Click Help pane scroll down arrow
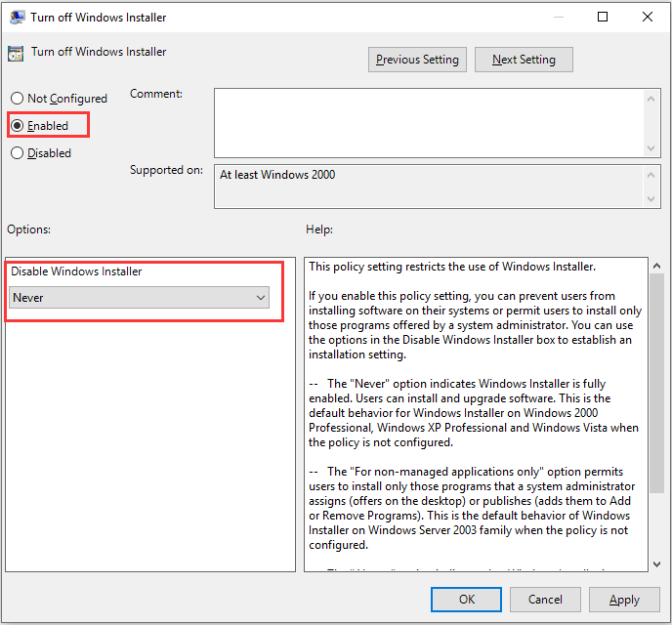This screenshot has width=672, height=625. [x=656, y=564]
